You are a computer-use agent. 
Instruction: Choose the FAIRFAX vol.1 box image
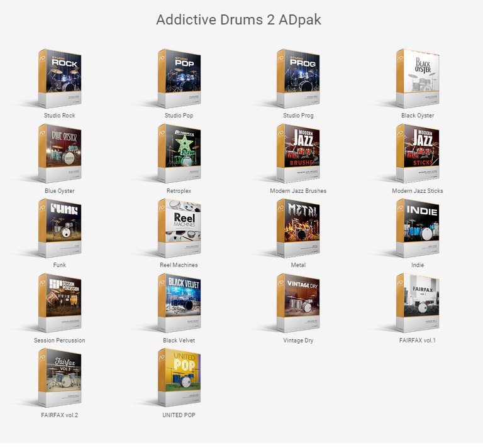(x=418, y=303)
